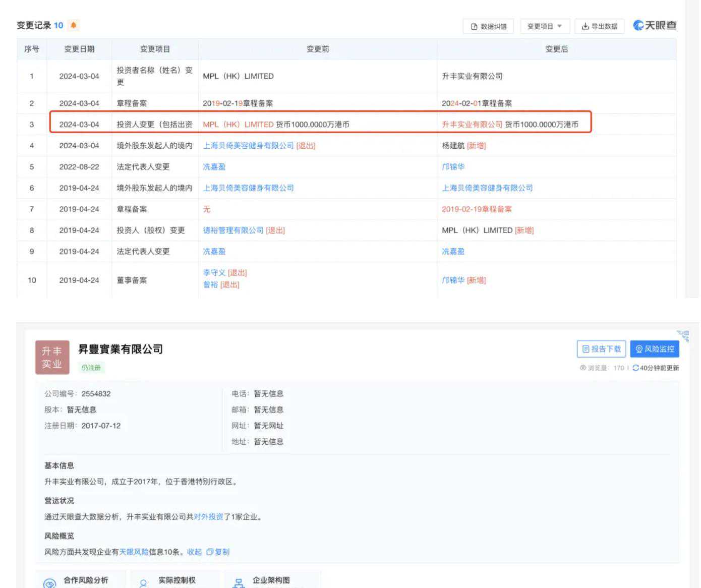Click 导出数据 to export the records
The width and height of the screenshot is (701, 588).
click(x=599, y=26)
